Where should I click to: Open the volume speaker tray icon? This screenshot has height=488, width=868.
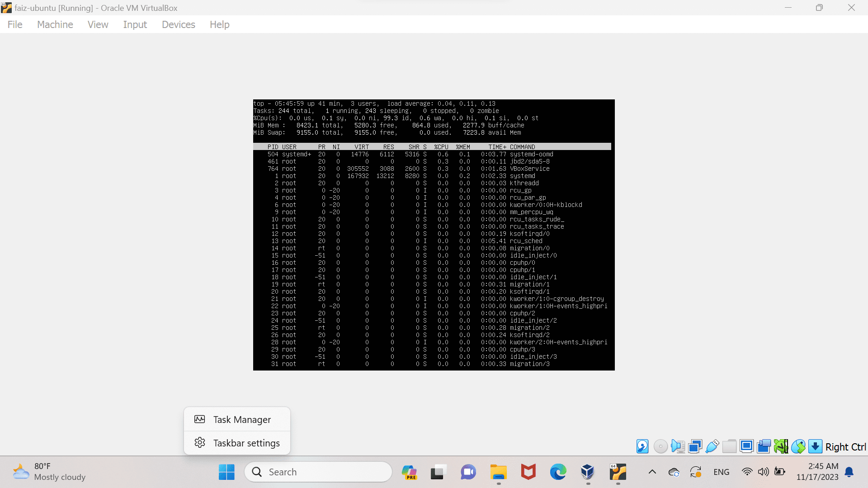click(764, 472)
